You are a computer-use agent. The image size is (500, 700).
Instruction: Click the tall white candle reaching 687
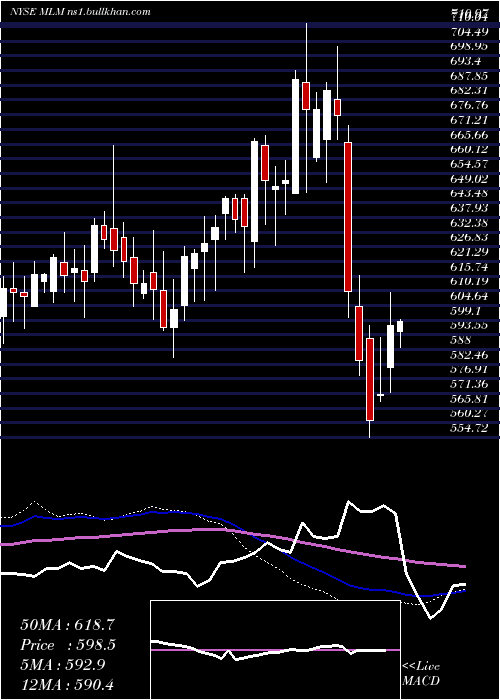coord(296,137)
